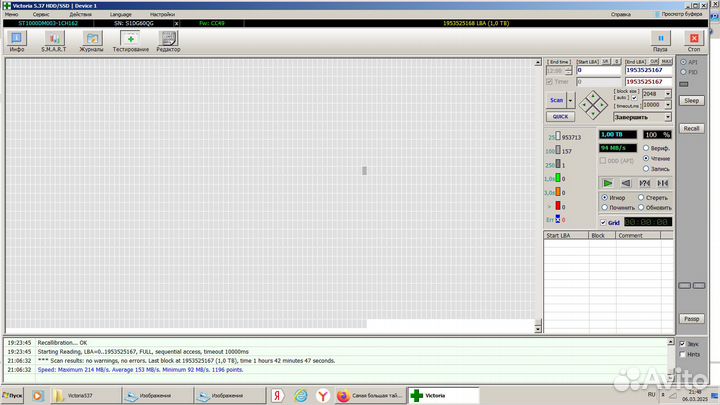Toggle the Grid checkbox
720x405 pixels.
tap(604, 222)
